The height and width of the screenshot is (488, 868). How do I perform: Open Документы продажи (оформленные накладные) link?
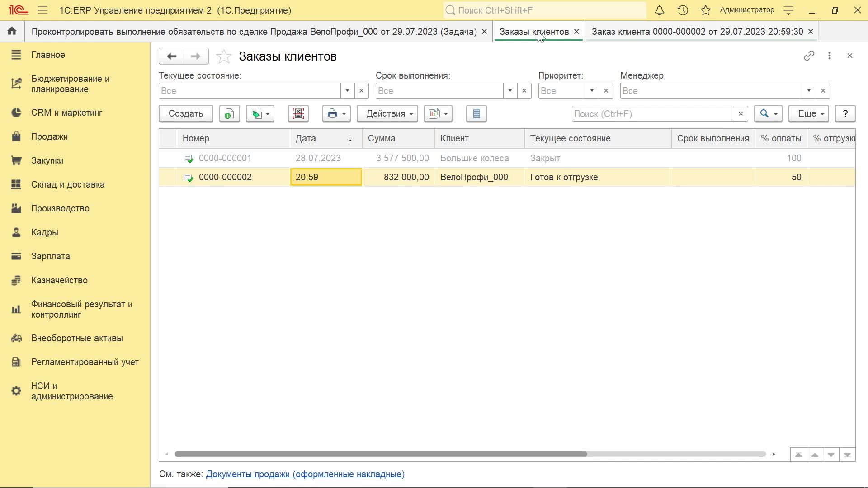click(305, 474)
